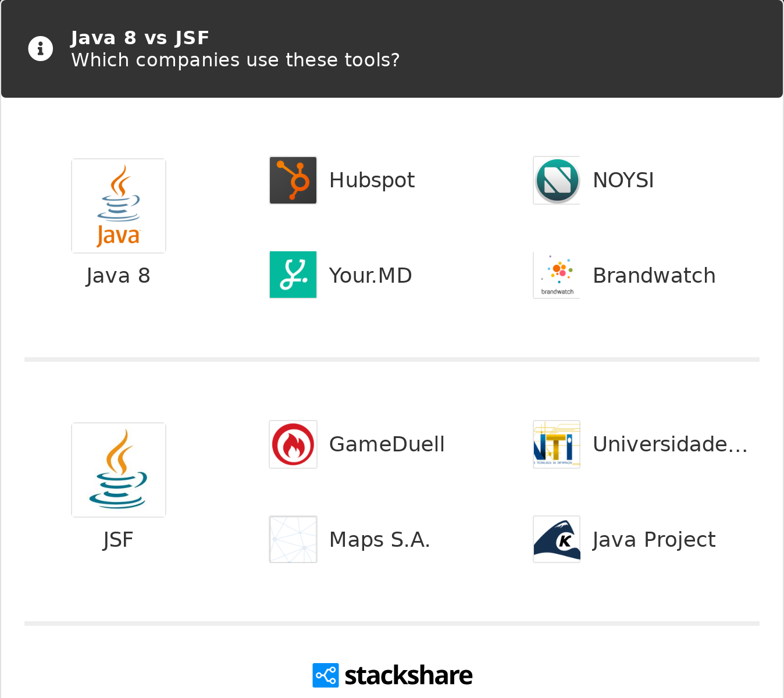
Task: Open the Your.MD text label
Action: 370,275
